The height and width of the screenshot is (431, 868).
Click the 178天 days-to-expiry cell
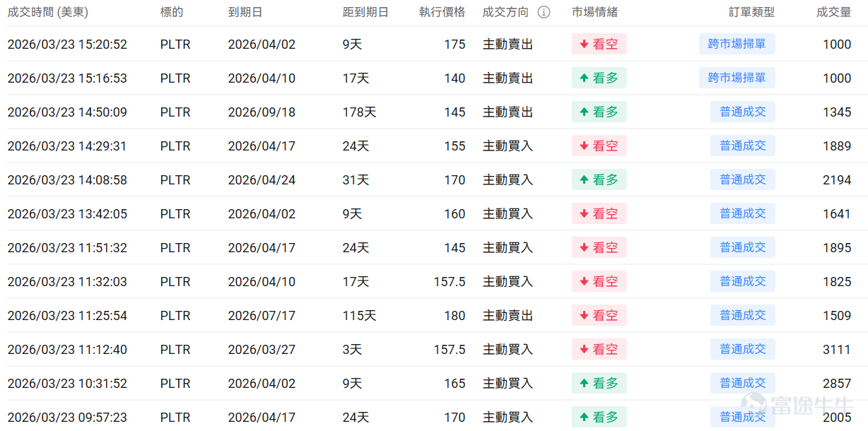(x=359, y=112)
